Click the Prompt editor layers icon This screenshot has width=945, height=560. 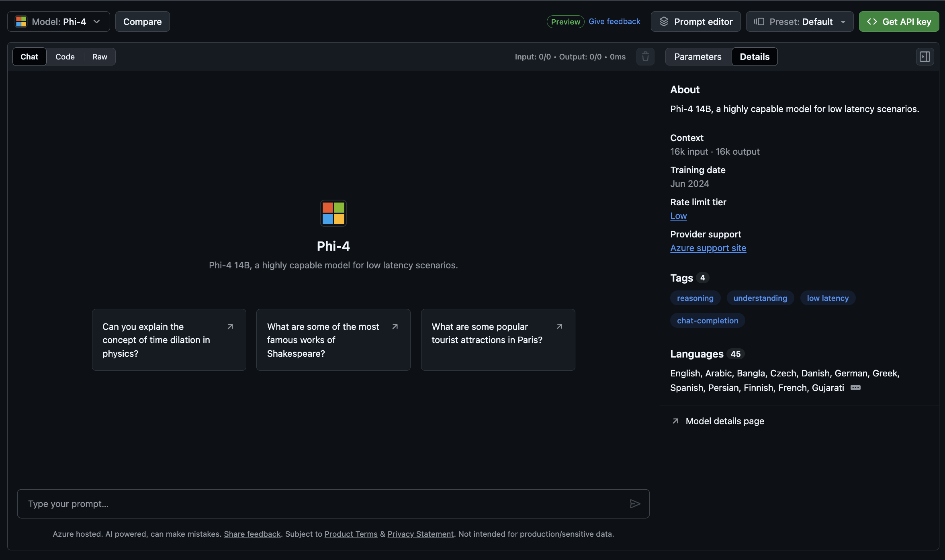tap(664, 22)
